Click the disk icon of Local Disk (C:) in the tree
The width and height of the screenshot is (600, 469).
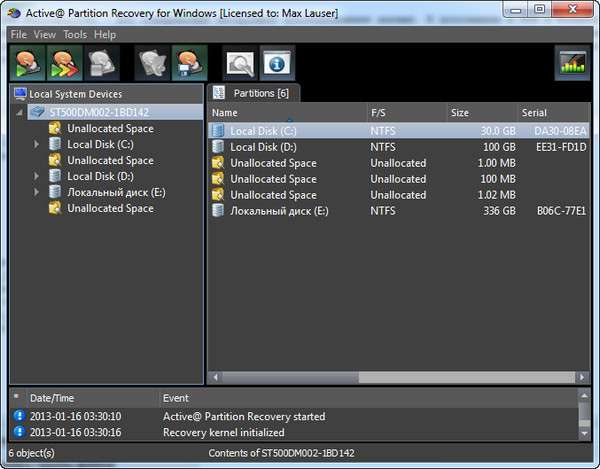(x=55, y=144)
